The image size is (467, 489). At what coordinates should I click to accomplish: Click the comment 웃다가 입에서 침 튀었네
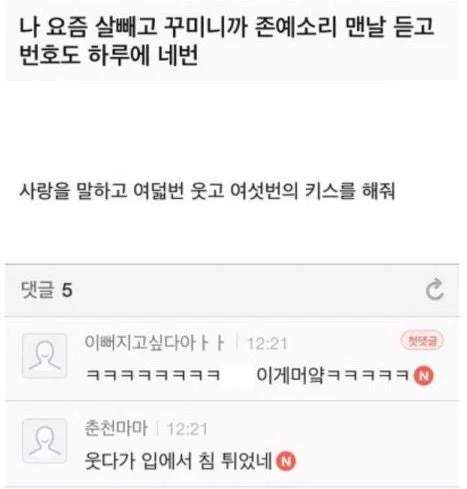[179, 461]
